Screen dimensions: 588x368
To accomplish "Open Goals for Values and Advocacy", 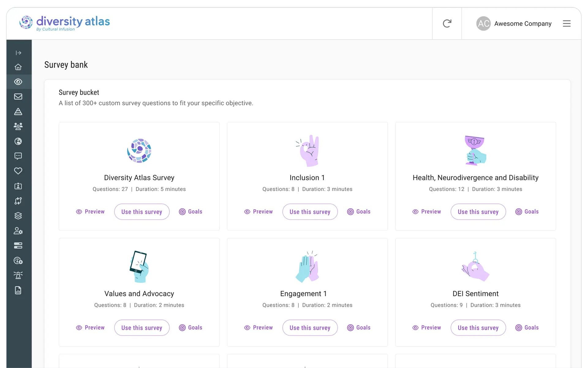I will coord(190,328).
